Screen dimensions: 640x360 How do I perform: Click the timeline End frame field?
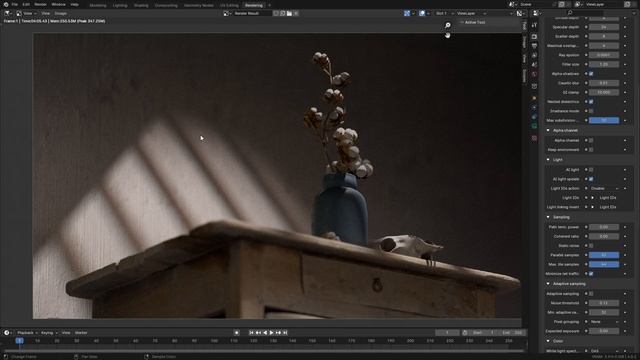(x=512, y=333)
